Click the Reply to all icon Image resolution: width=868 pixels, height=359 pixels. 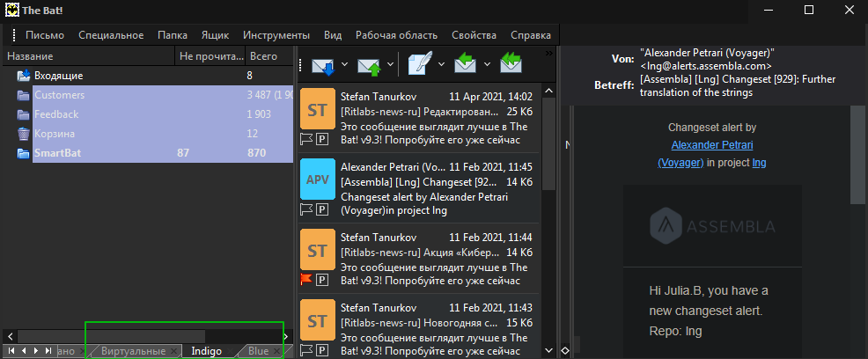coord(511,63)
